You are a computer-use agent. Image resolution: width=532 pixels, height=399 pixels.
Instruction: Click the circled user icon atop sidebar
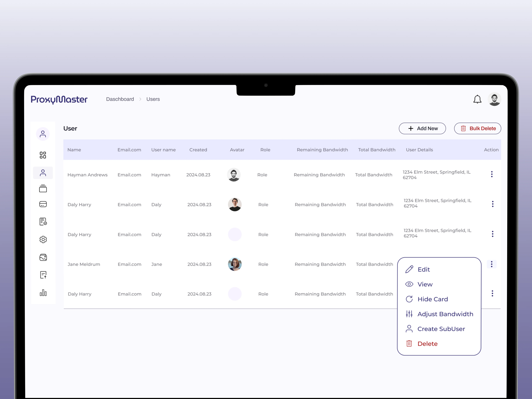tap(43, 134)
